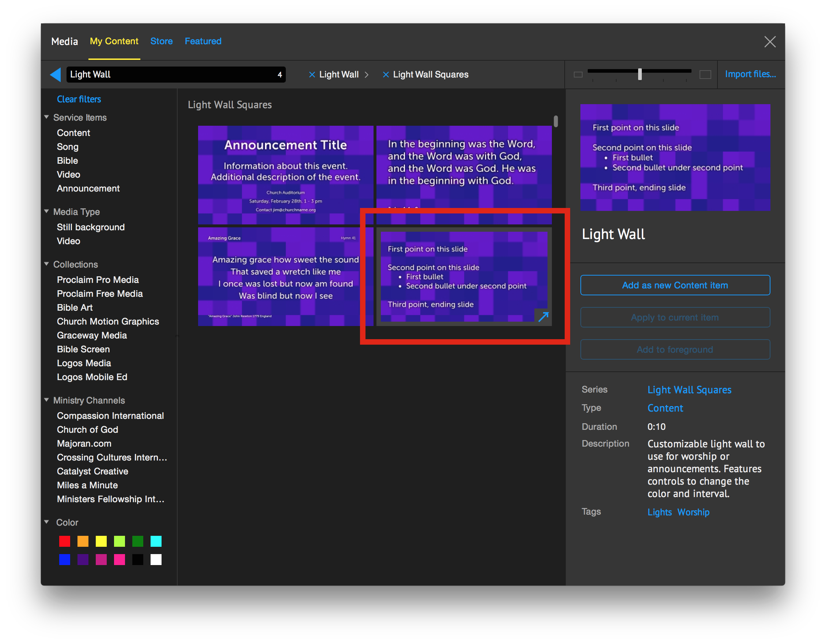Select the red color swatch
The width and height of the screenshot is (826, 644).
pyautogui.click(x=65, y=541)
